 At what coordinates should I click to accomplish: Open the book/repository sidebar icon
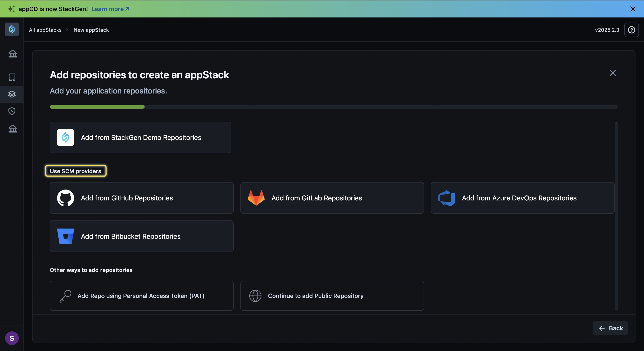pyautogui.click(x=12, y=77)
